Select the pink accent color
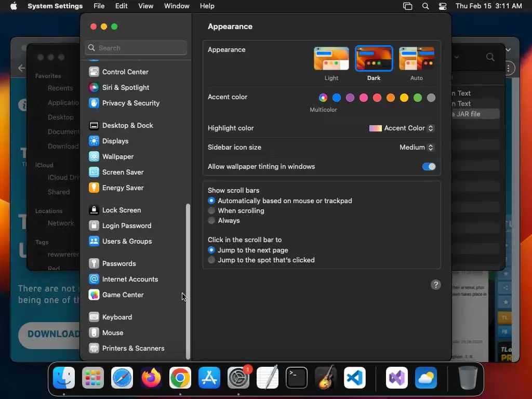 click(x=364, y=98)
